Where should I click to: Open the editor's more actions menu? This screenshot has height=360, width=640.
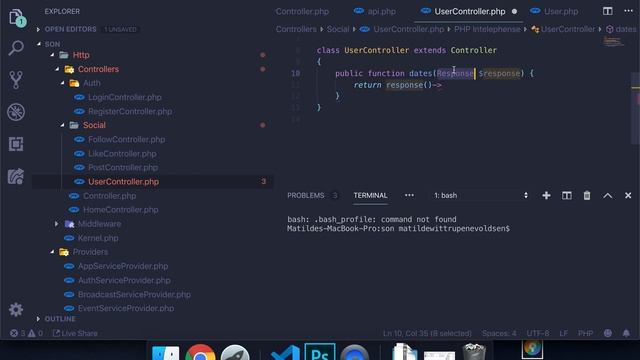[628, 11]
